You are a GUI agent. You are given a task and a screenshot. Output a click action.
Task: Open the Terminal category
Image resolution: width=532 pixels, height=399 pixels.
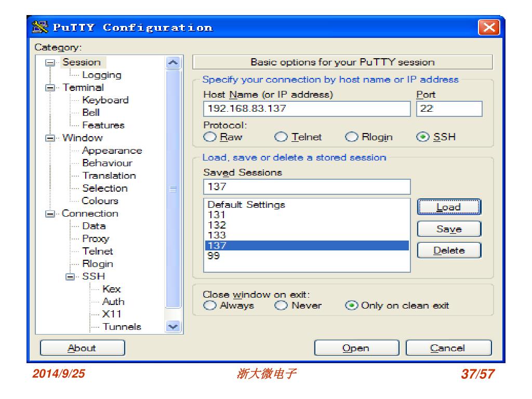pyautogui.click(x=83, y=87)
